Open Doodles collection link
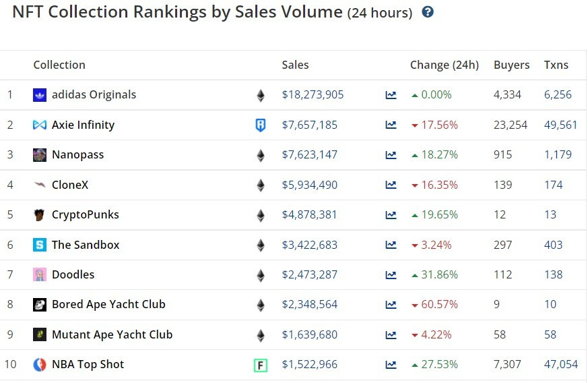This screenshot has width=588, height=383. (73, 274)
